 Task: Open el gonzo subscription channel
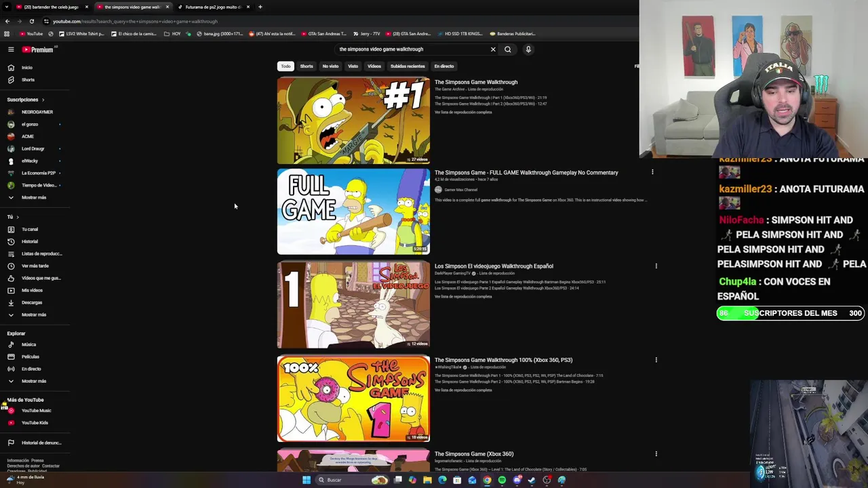[x=24, y=124]
